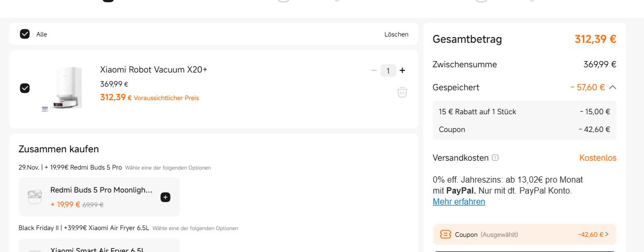Click the "Löschen" link
This screenshot has width=644, height=252.
pyautogui.click(x=396, y=34)
